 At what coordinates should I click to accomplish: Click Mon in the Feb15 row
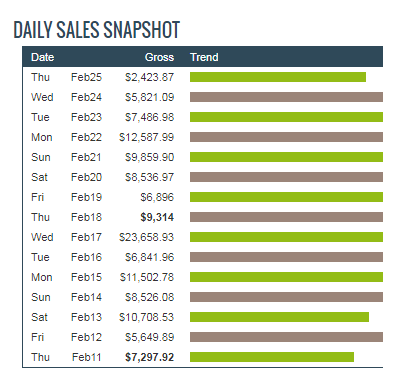click(42, 277)
